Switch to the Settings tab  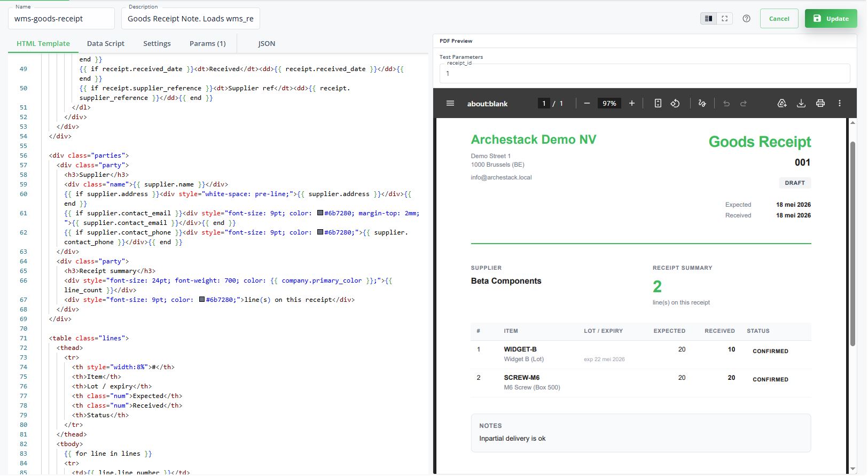[157, 43]
